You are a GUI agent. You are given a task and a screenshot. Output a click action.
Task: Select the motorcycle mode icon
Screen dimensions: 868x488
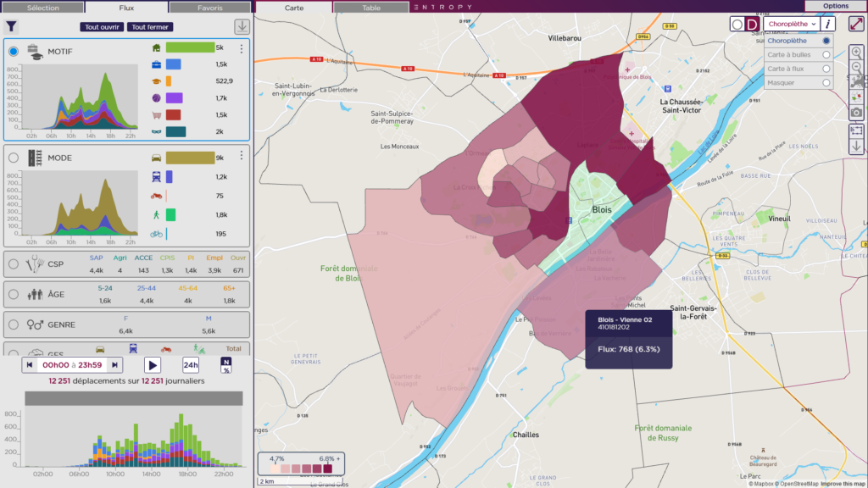[156, 196]
